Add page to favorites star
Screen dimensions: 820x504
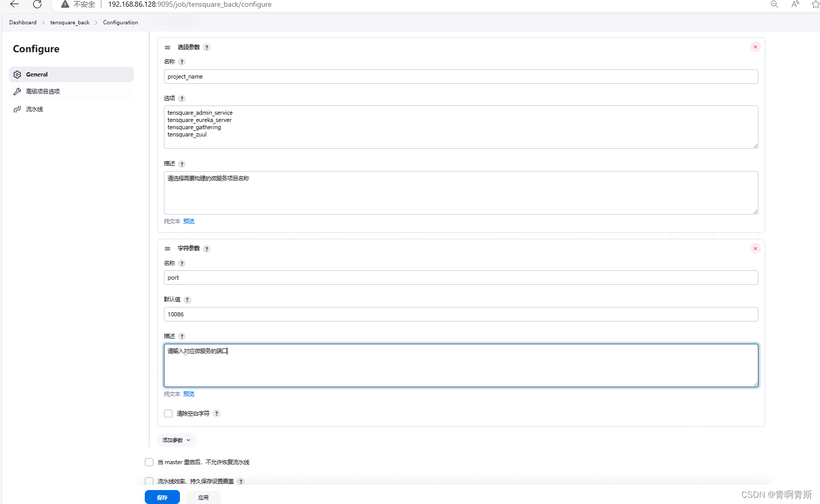815,4
